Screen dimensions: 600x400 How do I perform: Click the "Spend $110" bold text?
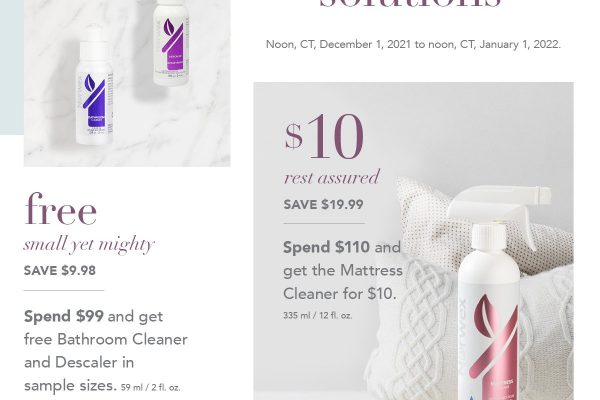tap(326, 247)
